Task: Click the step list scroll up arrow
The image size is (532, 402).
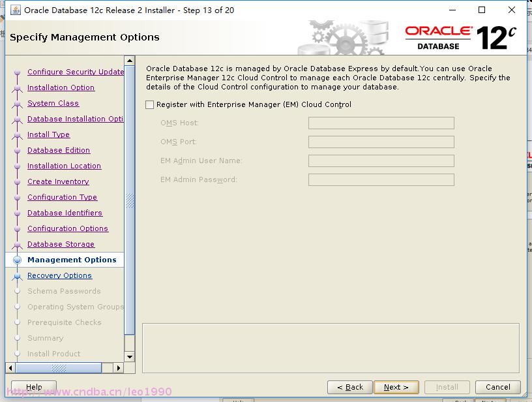Action: point(130,61)
